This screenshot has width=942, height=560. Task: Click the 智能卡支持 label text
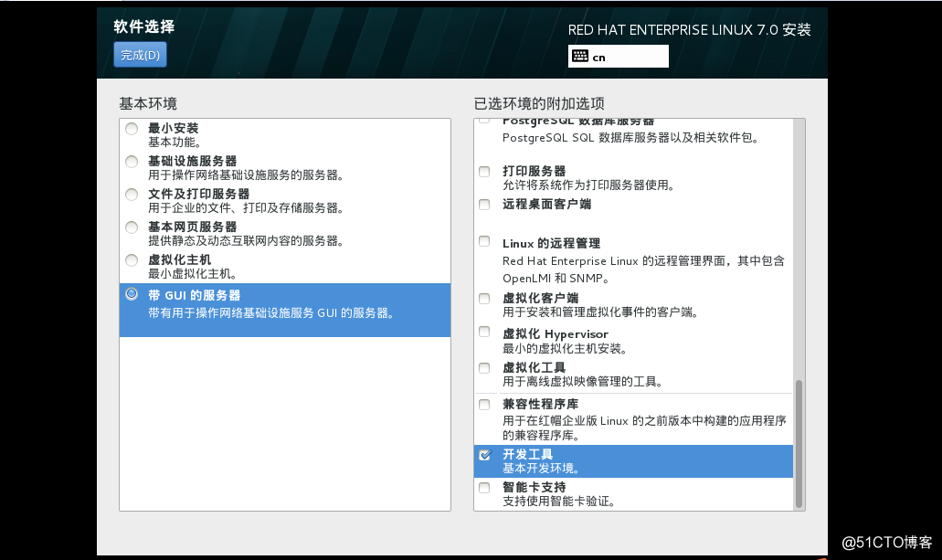[535, 487]
